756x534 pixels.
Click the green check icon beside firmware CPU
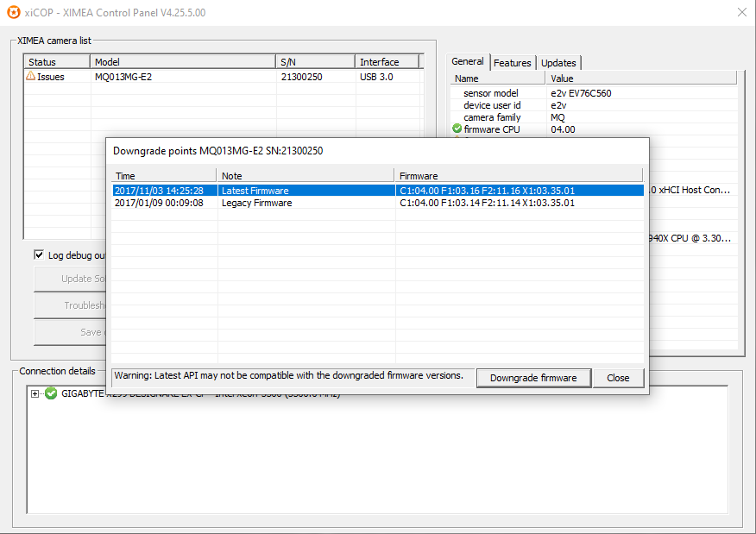[457, 129]
